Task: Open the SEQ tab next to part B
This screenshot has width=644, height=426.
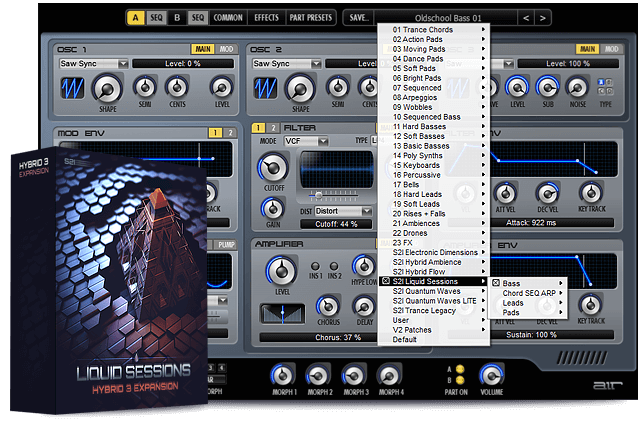Action: click(198, 18)
